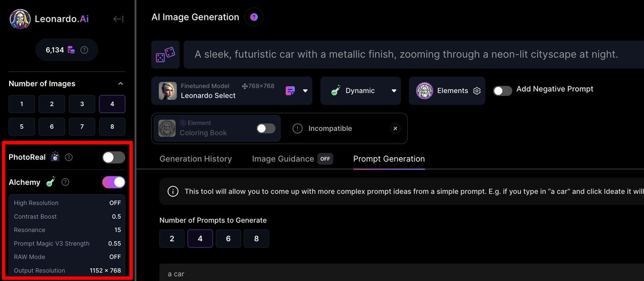Click the Alchemy info question mark

65,182
